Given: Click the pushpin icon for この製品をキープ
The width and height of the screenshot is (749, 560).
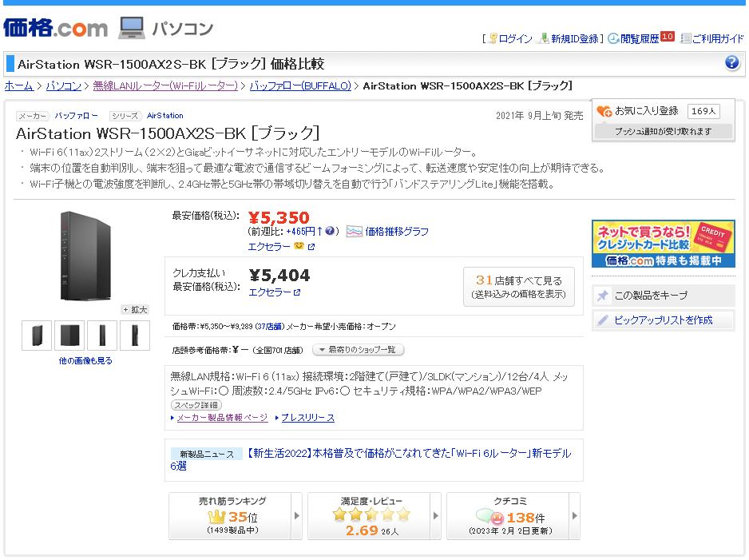Looking at the screenshot, I should click(603, 295).
